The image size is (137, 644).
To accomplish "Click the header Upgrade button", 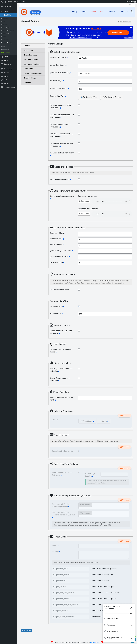I will pyautogui.click(x=36, y=12).
